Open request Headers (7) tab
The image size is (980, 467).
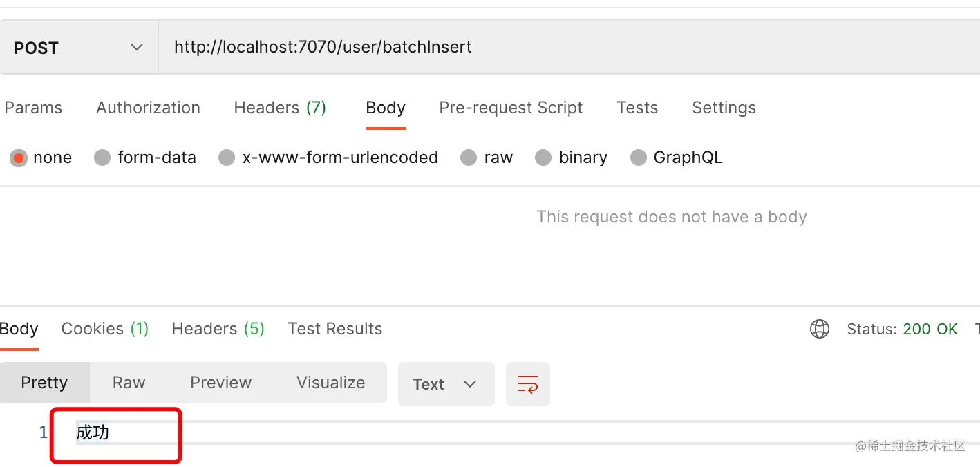click(280, 108)
